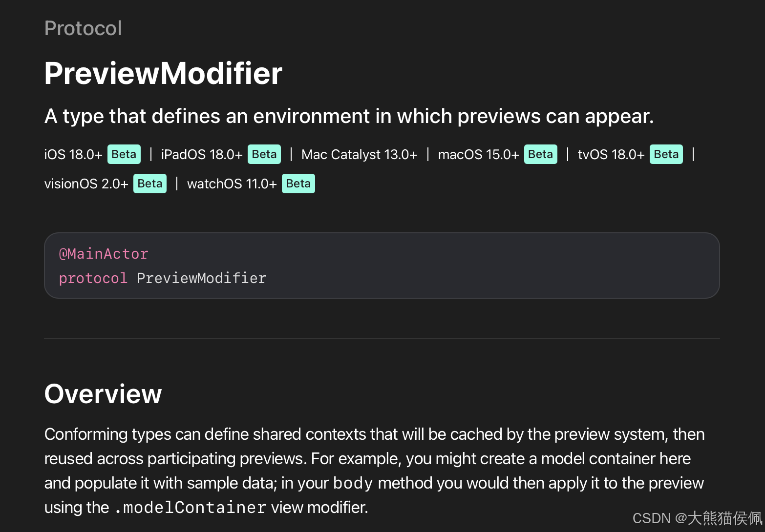
Task: Click the Beta badge next to iPadOS 18.0+
Action: pos(264,154)
